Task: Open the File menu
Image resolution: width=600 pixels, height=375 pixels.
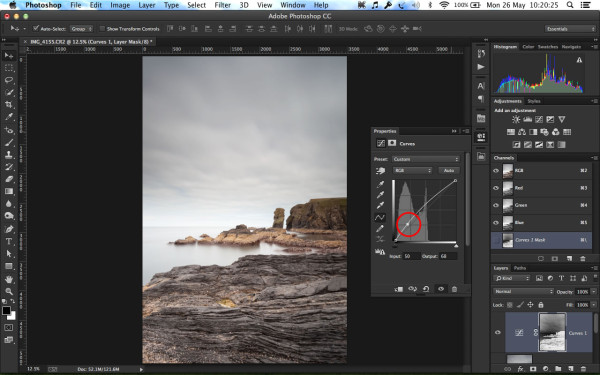Action: [75, 5]
